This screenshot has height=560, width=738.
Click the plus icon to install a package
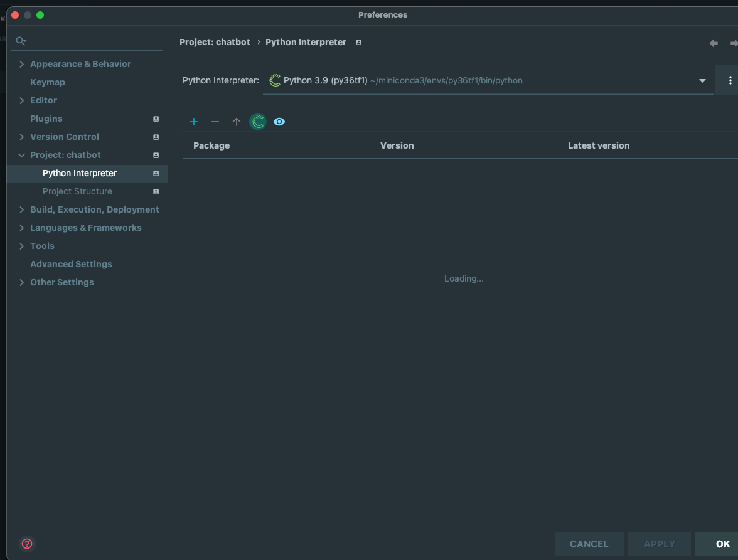click(x=194, y=122)
